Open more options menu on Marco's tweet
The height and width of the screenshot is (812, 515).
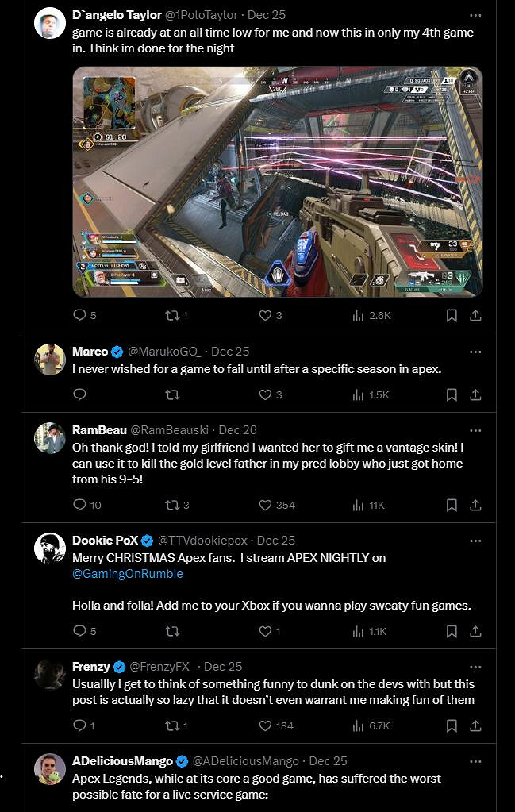475,351
